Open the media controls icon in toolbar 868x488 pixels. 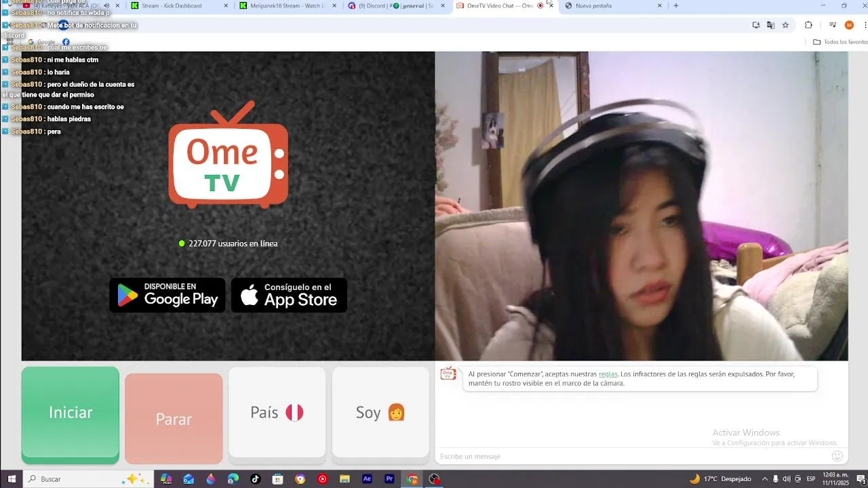(833, 25)
